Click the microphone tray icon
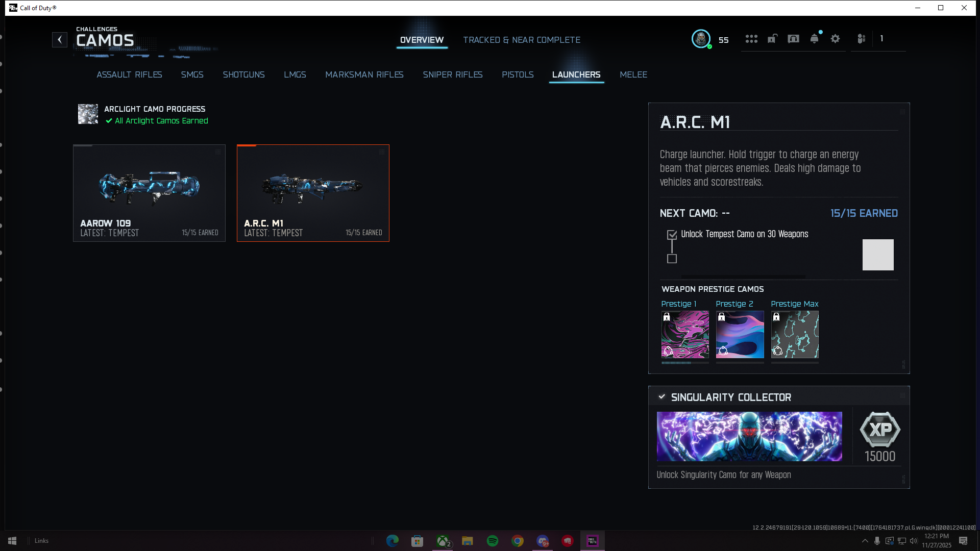The width and height of the screenshot is (980, 551). pos(877,541)
